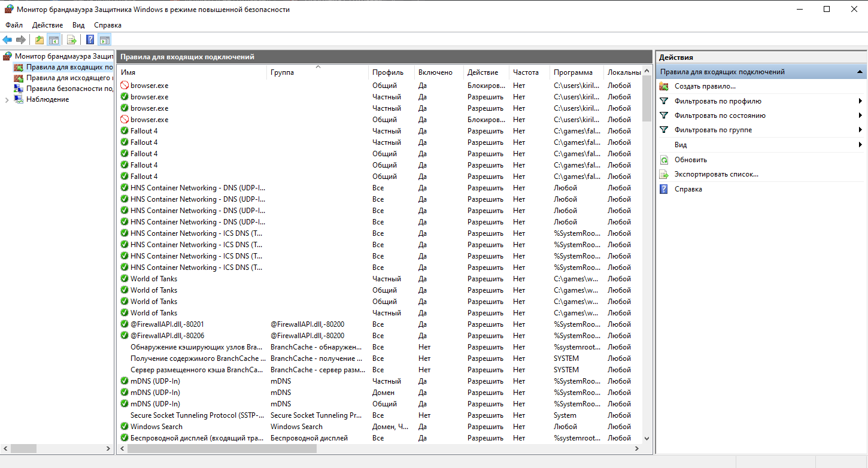Click Создать правило in the actions pane
This screenshot has height=468, width=868.
[705, 86]
